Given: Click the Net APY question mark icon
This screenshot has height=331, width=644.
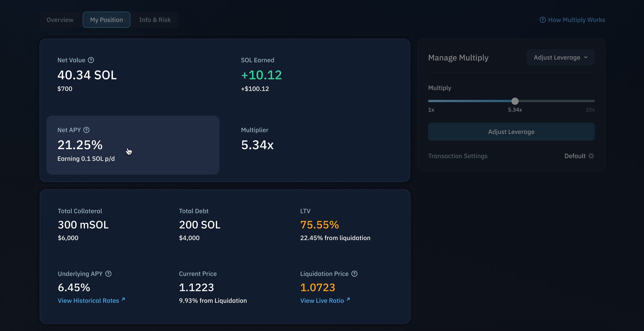Looking at the screenshot, I should (86, 130).
